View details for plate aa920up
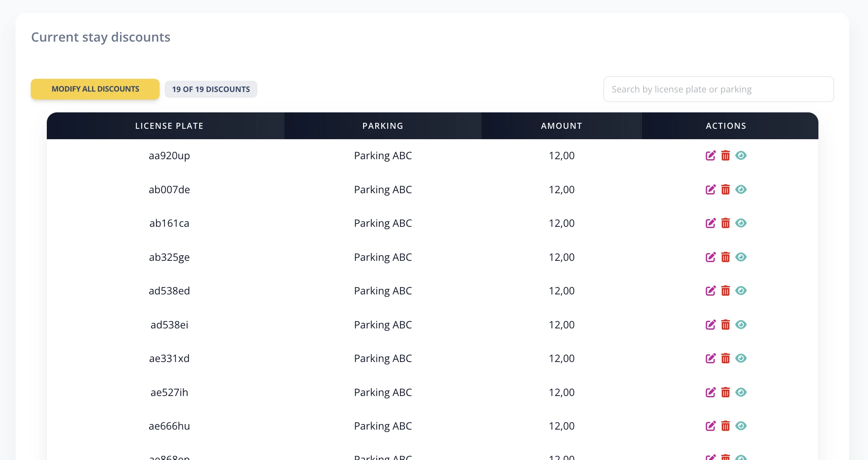Image resolution: width=868 pixels, height=460 pixels. [x=741, y=155]
